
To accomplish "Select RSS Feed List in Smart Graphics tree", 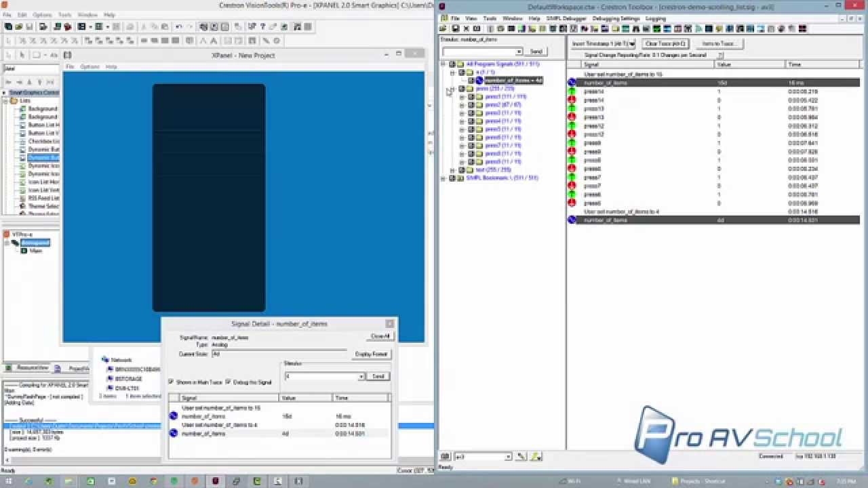I will tap(43, 198).
